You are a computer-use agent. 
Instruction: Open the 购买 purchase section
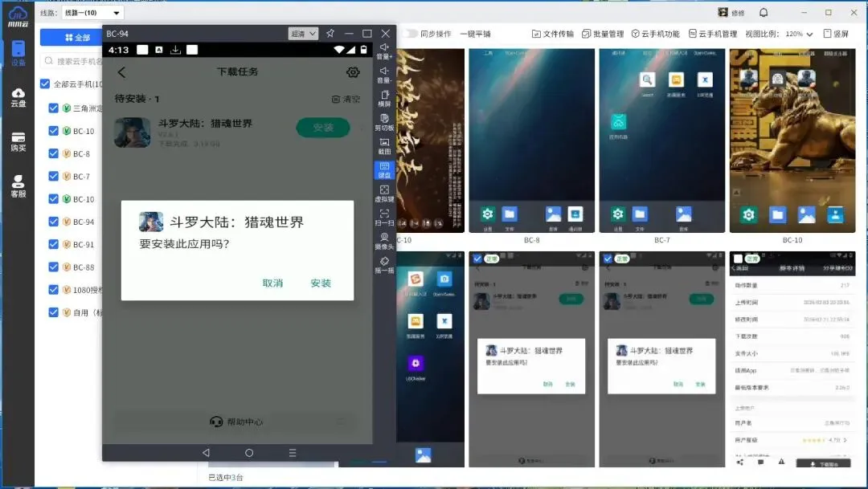pos(18,141)
